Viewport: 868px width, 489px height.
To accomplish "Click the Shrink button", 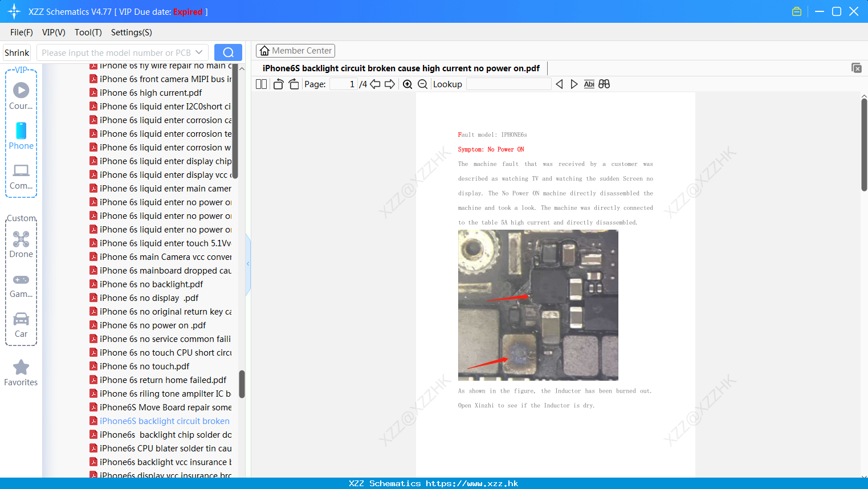I will [x=17, y=52].
